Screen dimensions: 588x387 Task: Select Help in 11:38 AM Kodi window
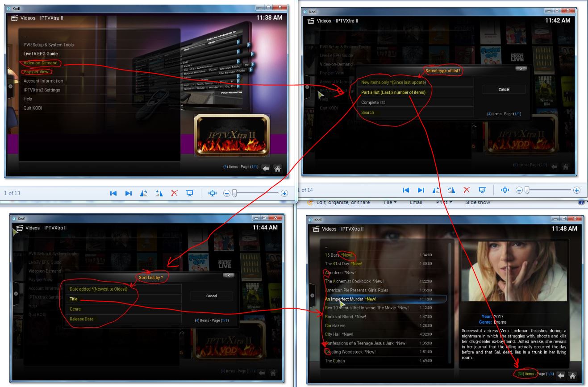point(28,99)
